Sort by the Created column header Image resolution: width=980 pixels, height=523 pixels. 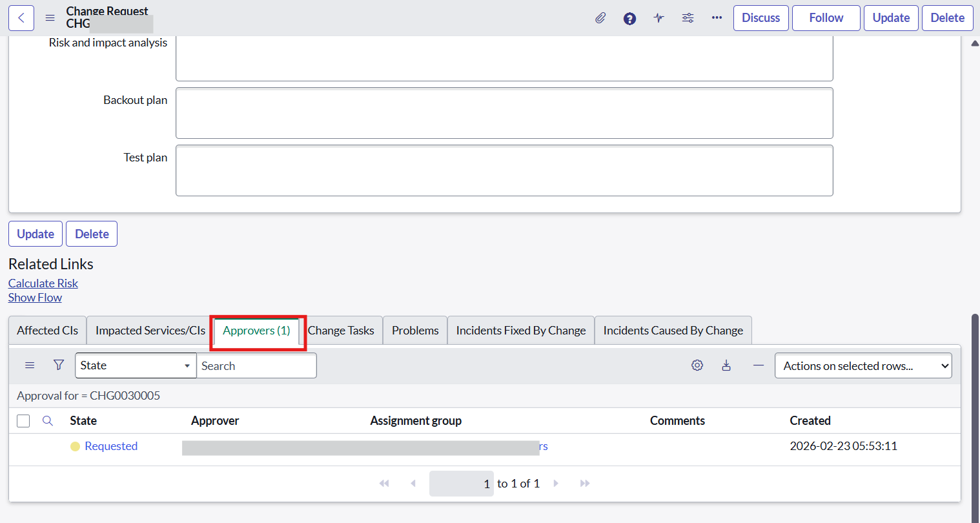[x=810, y=421]
